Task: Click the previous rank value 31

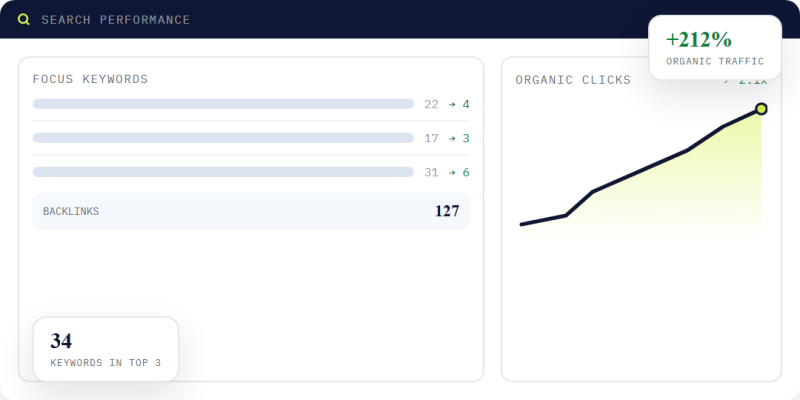Action: click(x=431, y=172)
